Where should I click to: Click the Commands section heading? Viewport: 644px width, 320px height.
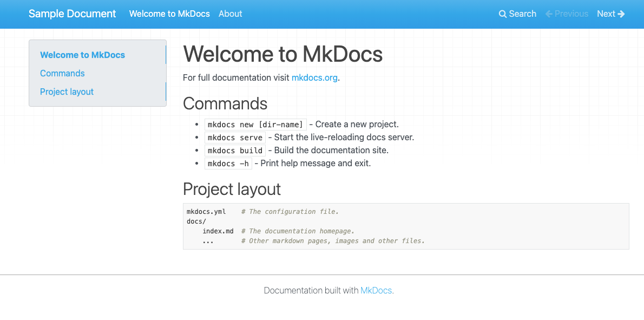(225, 103)
